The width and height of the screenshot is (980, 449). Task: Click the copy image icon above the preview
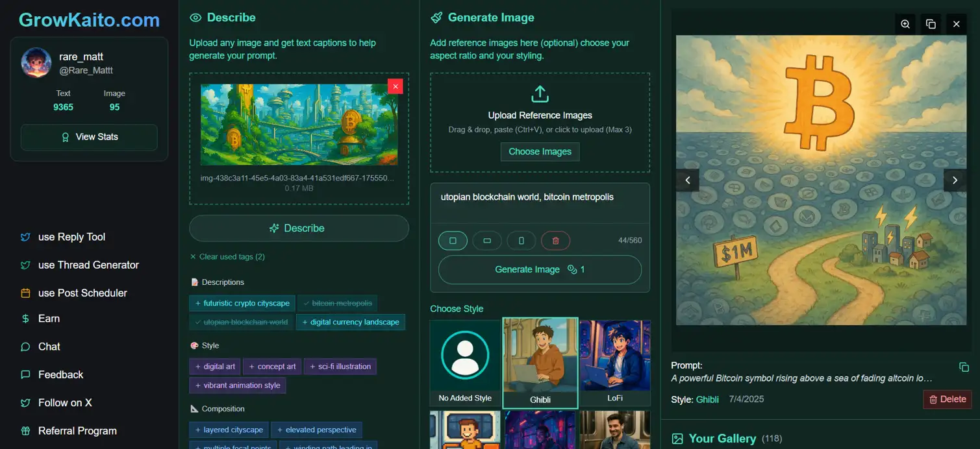coord(931,24)
